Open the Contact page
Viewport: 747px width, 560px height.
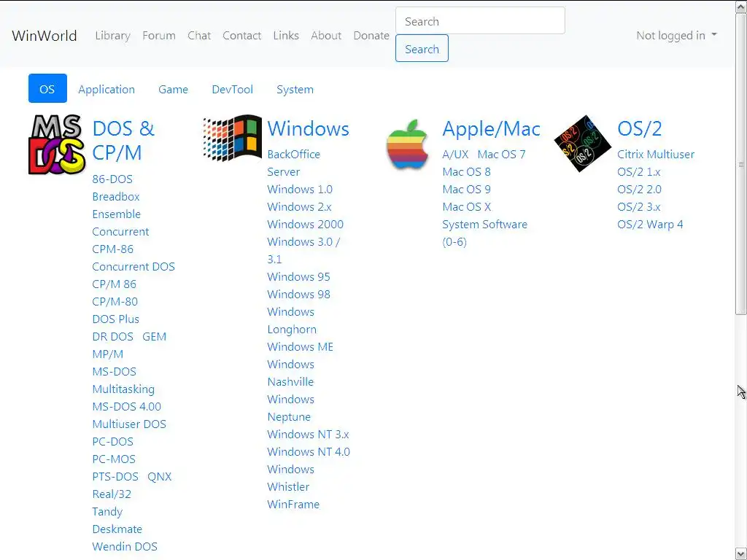click(242, 35)
